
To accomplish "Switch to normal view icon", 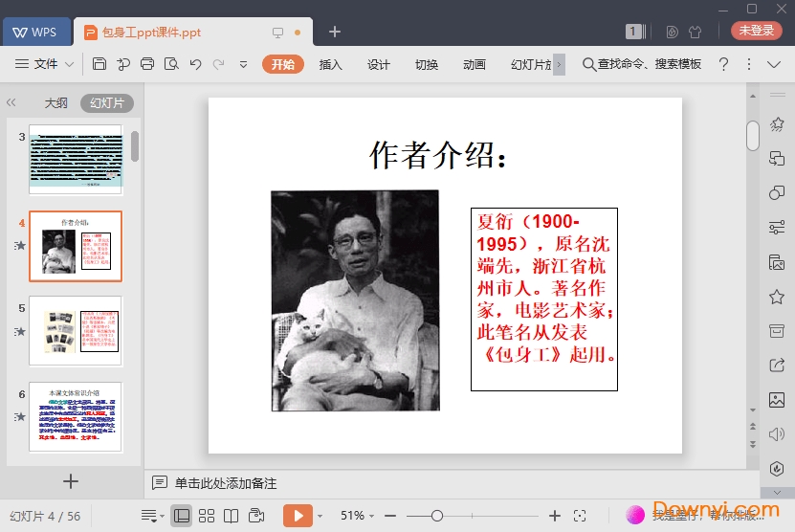I will [181, 516].
